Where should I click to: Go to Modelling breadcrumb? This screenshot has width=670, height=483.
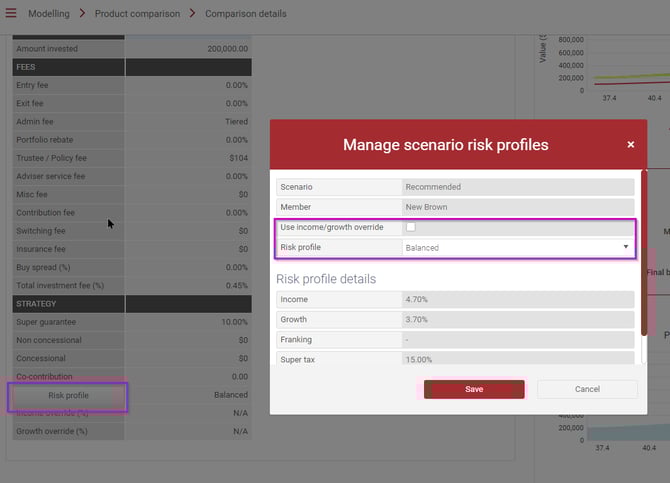pyautogui.click(x=49, y=14)
